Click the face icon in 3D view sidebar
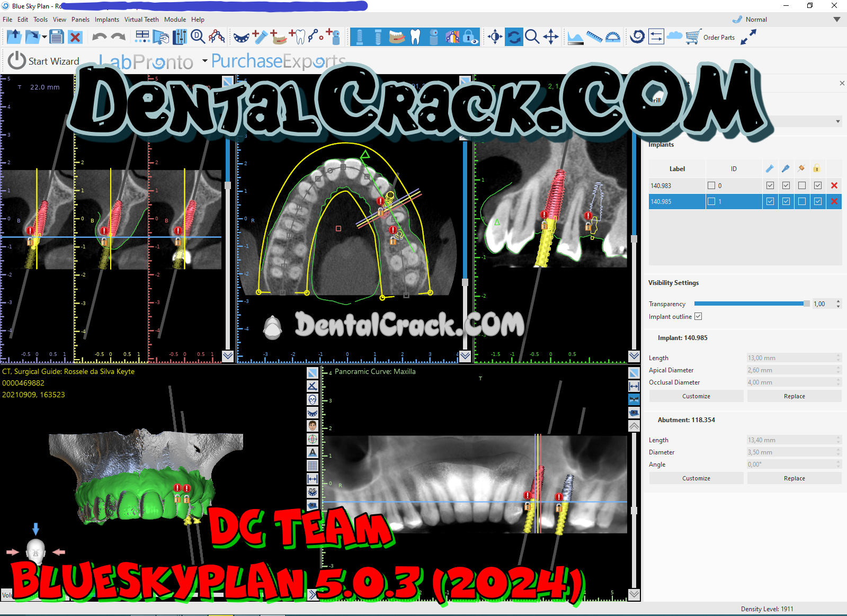Screen dimensions: 847x616 [x=313, y=426]
